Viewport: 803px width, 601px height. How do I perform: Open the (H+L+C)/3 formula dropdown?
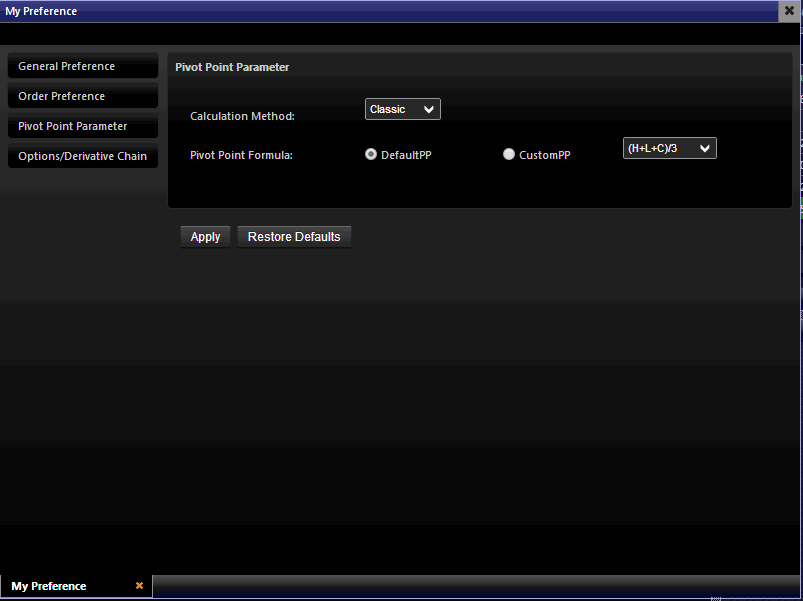[x=669, y=148]
